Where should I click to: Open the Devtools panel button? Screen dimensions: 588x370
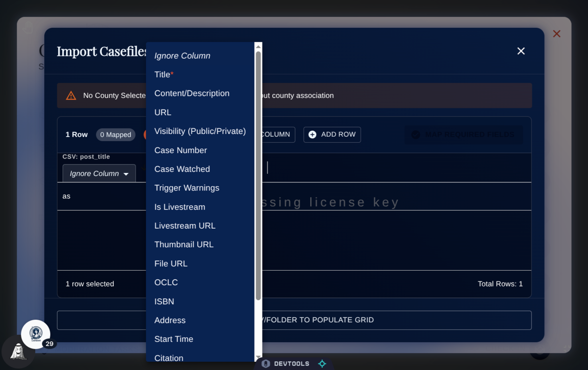point(292,363)
